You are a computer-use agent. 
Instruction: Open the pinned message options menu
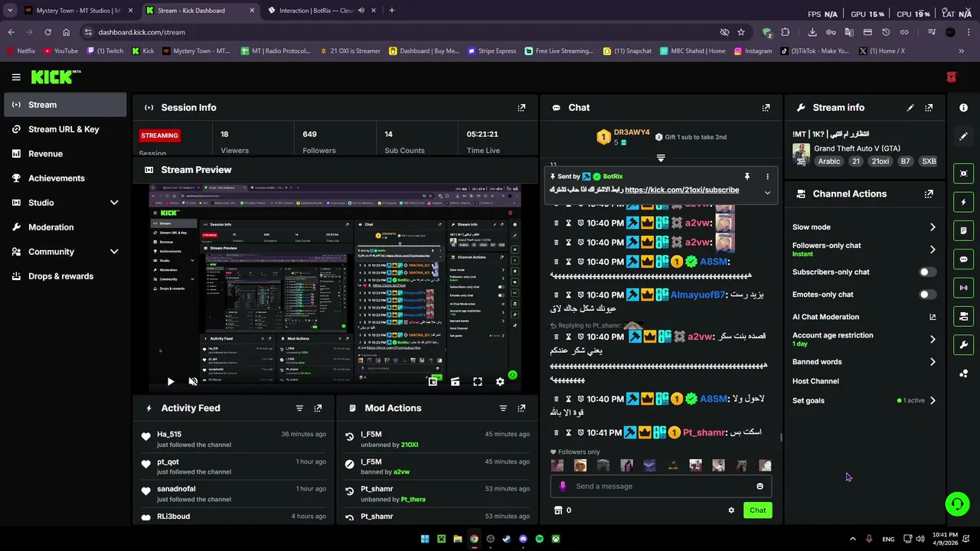(767, 177)
